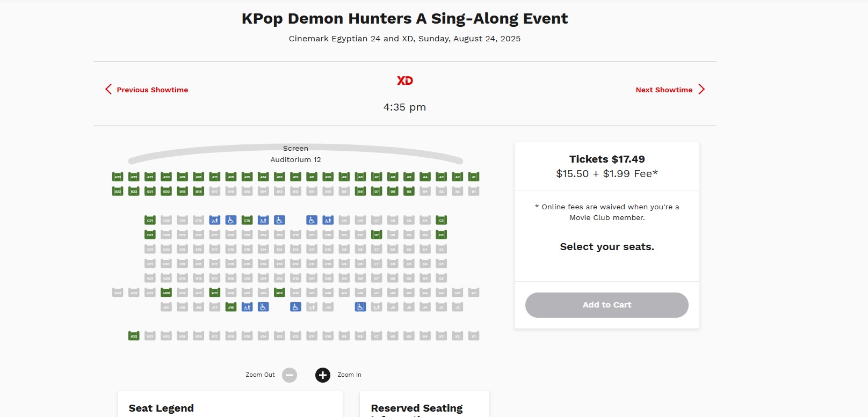Choose seat D7 on the seat map
This screenshot has width=868, height=417.
click(377, 235)
